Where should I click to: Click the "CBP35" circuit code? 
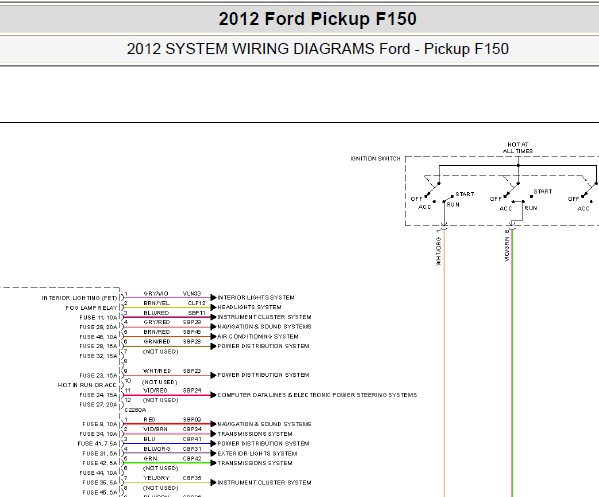tap(192, 478)
